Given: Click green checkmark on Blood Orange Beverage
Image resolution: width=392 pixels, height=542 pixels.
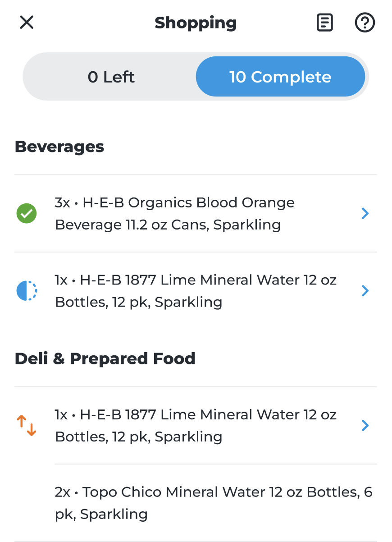Looking at the screenshot, I should [x=27, y=213].
